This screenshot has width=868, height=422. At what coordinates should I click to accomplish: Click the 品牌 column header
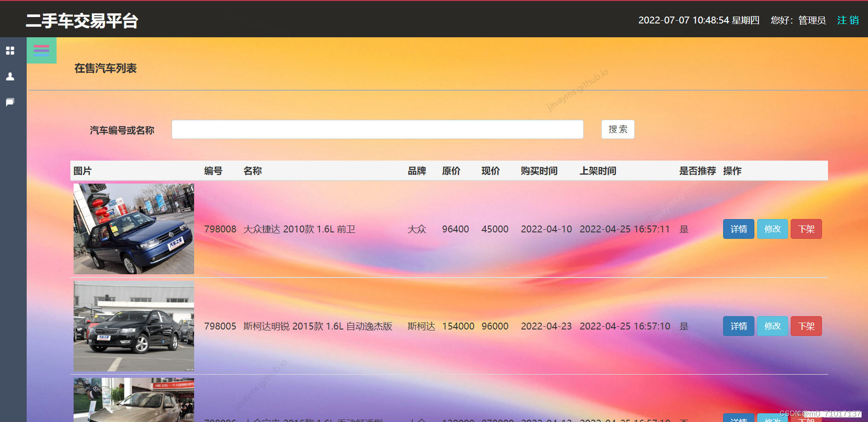tap(417, 171)
